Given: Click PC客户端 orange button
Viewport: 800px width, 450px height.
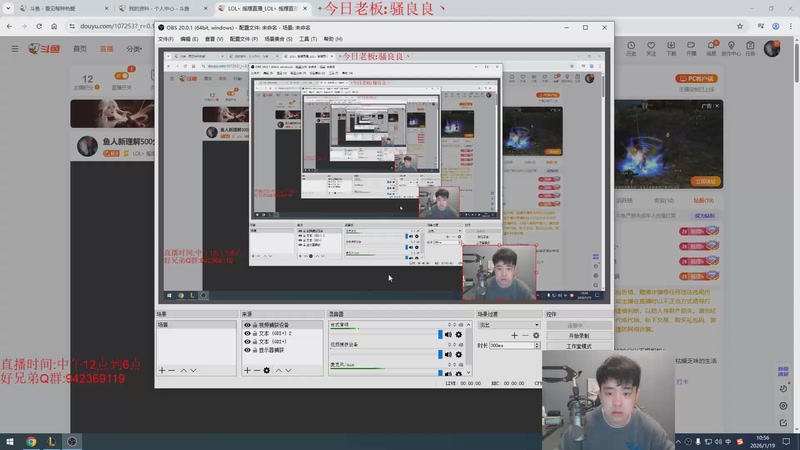Looking at the screenshot, I should pos(696,79).
